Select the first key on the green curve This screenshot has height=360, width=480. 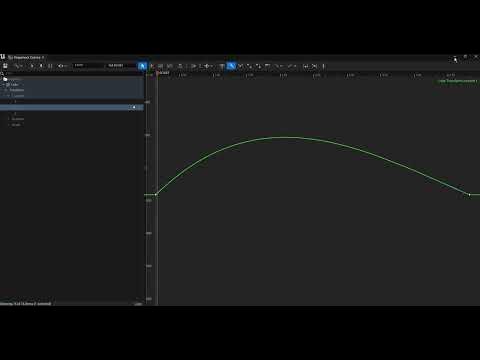click(156, 194)
